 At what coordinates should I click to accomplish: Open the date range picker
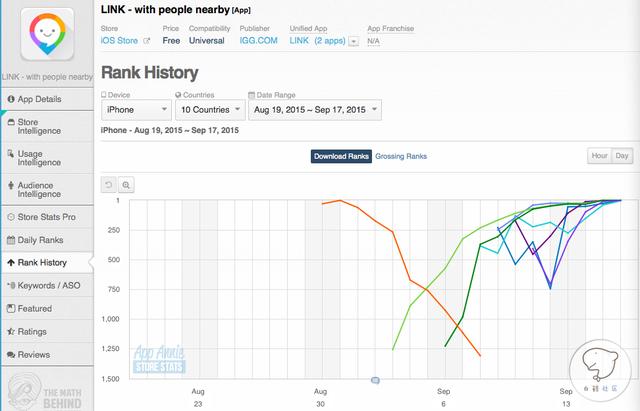click(x=316, y=109)
